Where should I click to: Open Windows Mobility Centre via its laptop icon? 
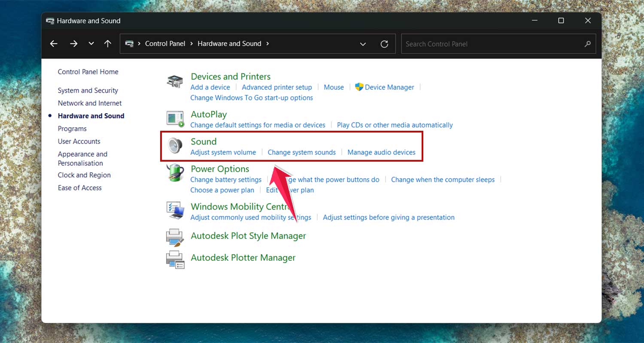coord(175,210)
